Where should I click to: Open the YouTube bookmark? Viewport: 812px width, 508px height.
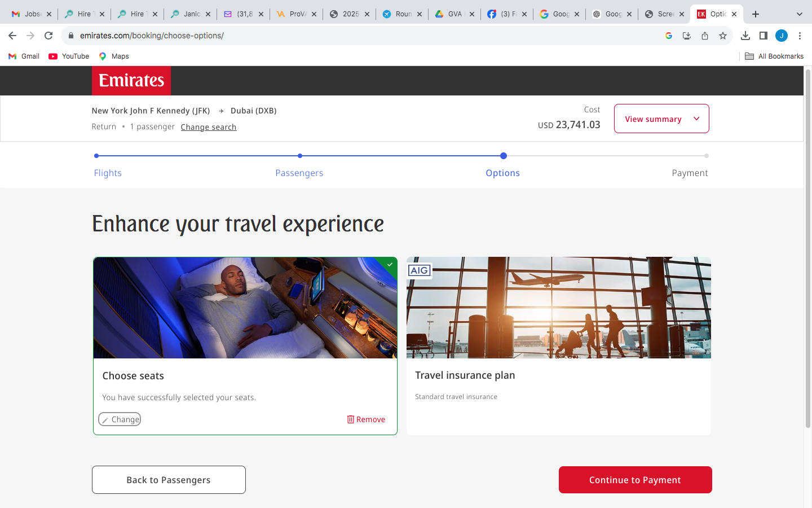(x=69, y=56)
